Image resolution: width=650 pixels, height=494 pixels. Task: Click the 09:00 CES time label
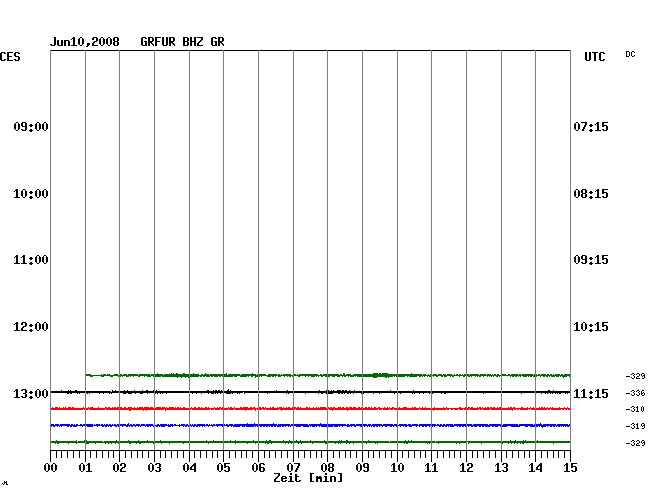coord(31,126)
